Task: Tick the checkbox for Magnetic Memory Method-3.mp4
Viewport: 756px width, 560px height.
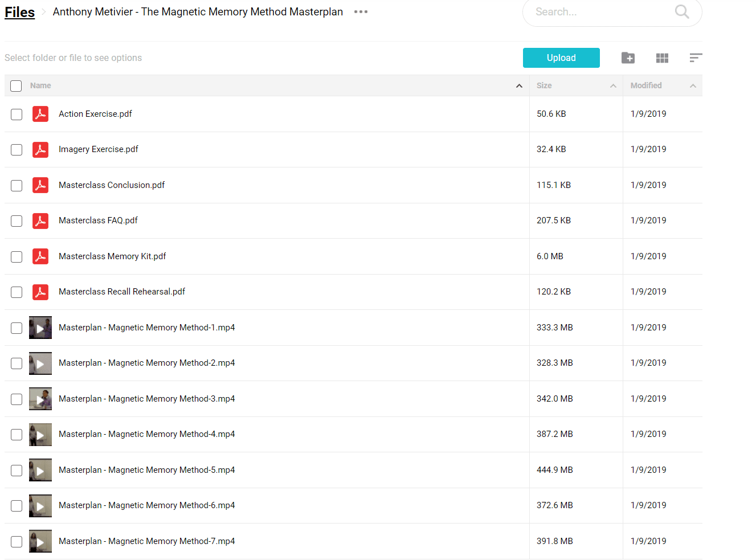Action: click(x=17, y=399)
